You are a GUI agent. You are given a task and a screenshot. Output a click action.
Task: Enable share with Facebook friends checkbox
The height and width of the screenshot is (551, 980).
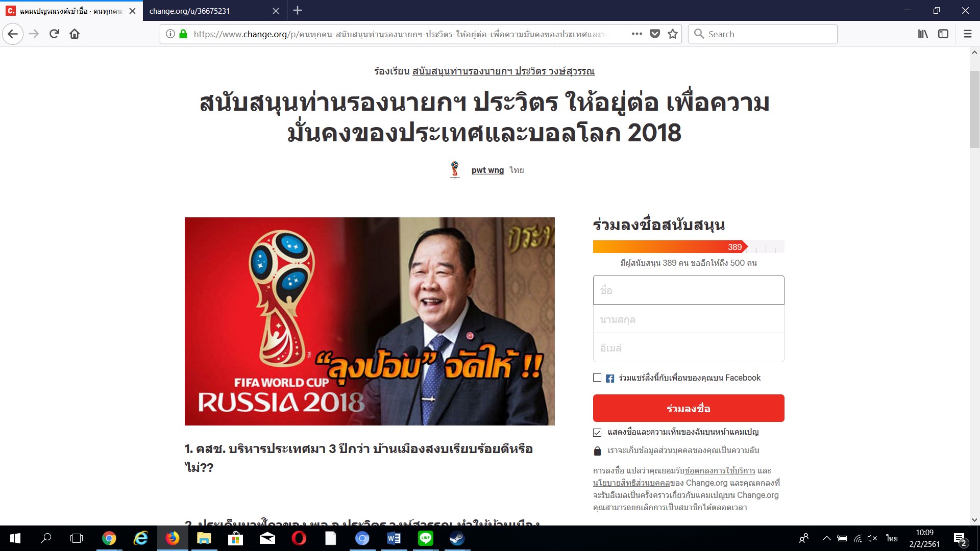point(597,378)
